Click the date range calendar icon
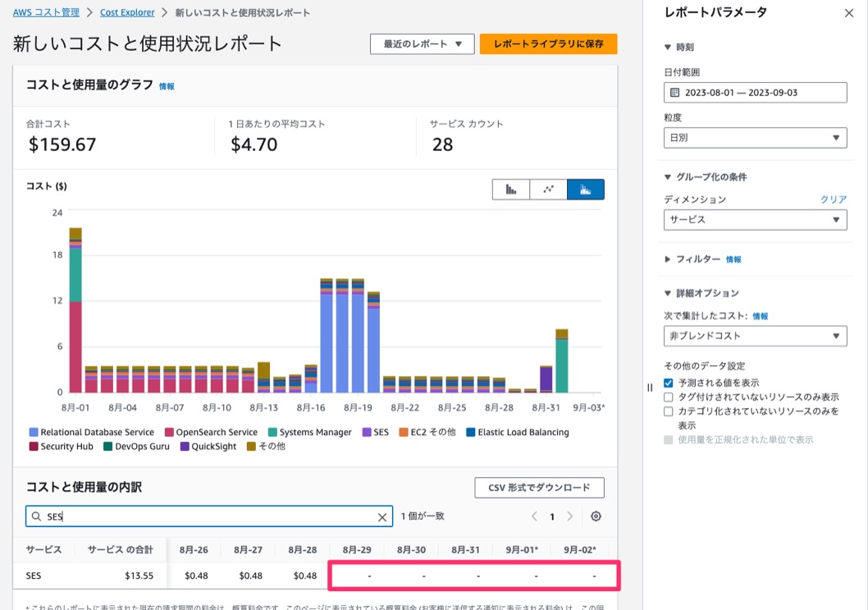This screenshot has width=868, height=610. click(675, 93)
